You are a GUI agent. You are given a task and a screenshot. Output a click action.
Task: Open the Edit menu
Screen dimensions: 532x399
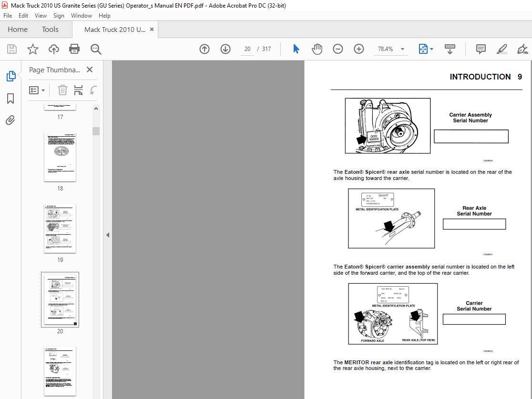pos(23,16)
